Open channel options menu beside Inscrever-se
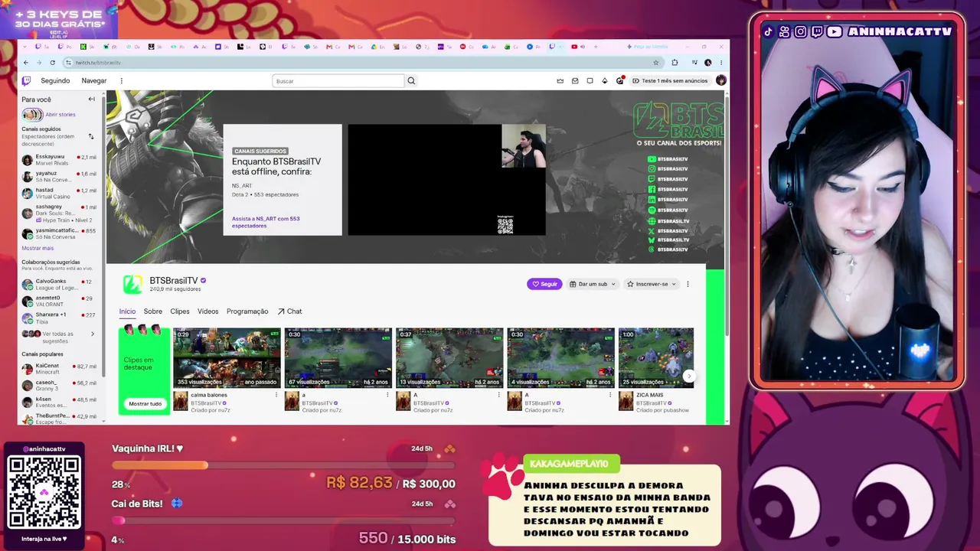 (x=688, y=284)
